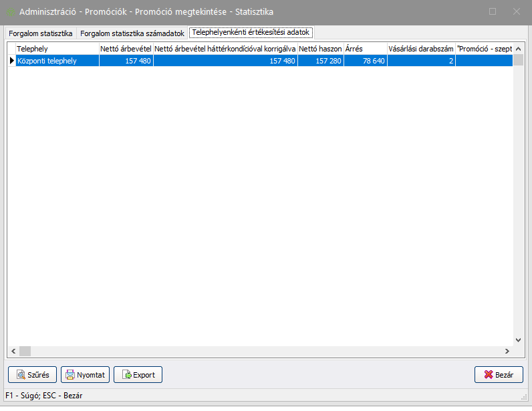Select Telephelyenkénti értékesítési adatok tab
Viewport: 532px width, 411px height.
pyautogui.click(x=251, y=32)
